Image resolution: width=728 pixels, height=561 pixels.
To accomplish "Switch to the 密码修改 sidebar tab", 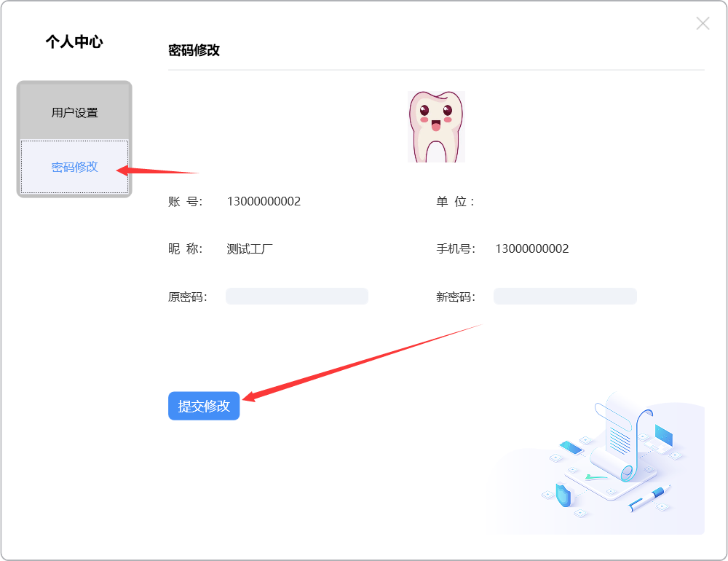I will click(x=74, y=167).
